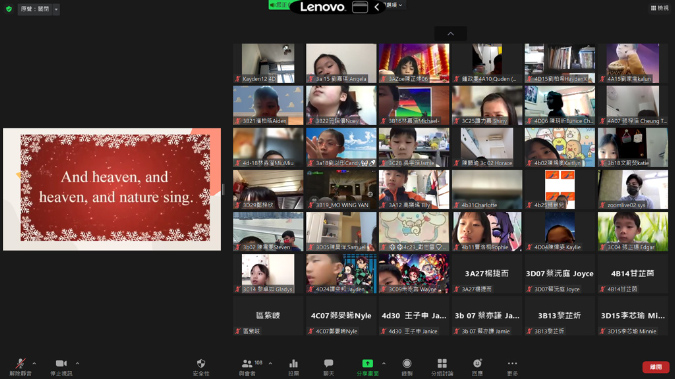Collapse gallery with the up-chevron button

[451, 34]
